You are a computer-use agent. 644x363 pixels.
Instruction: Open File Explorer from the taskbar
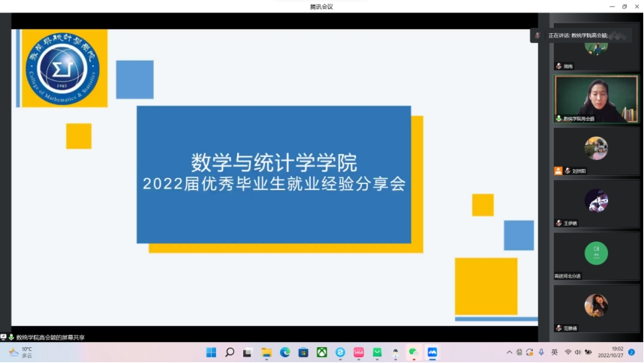tap(266, 352)
